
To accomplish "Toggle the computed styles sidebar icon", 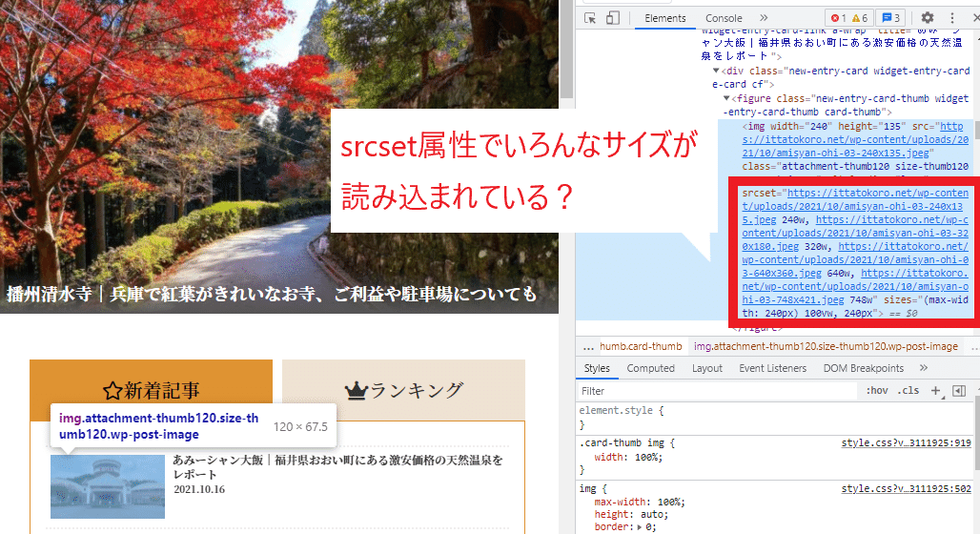I will [x=959, y=391].
